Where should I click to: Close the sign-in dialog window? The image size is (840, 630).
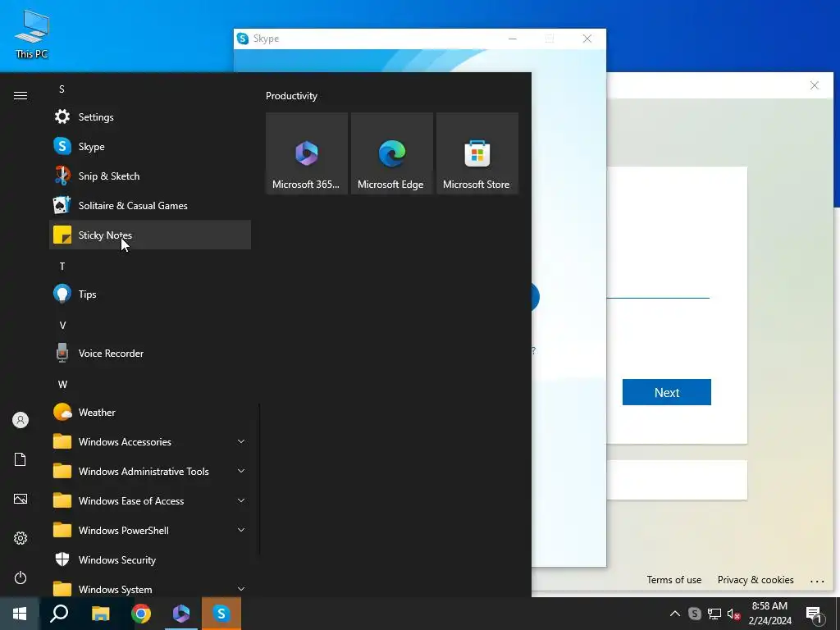click(815, 85)
